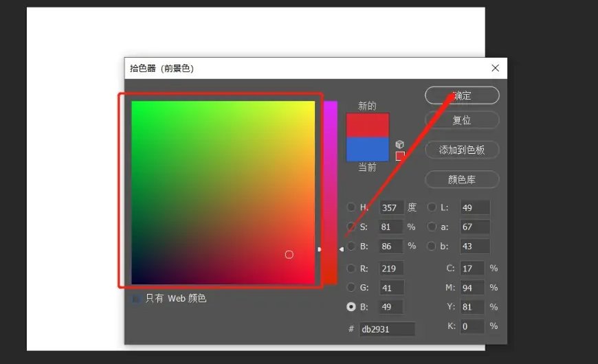Select the L lightness radio button
This screenshot has height=364, width=598.
tap(432, 207)
